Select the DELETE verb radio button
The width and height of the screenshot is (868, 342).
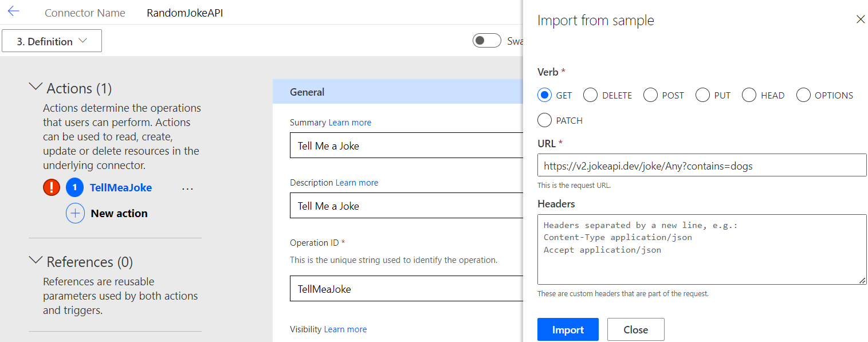pyautogui.click(x=590, y=95)
